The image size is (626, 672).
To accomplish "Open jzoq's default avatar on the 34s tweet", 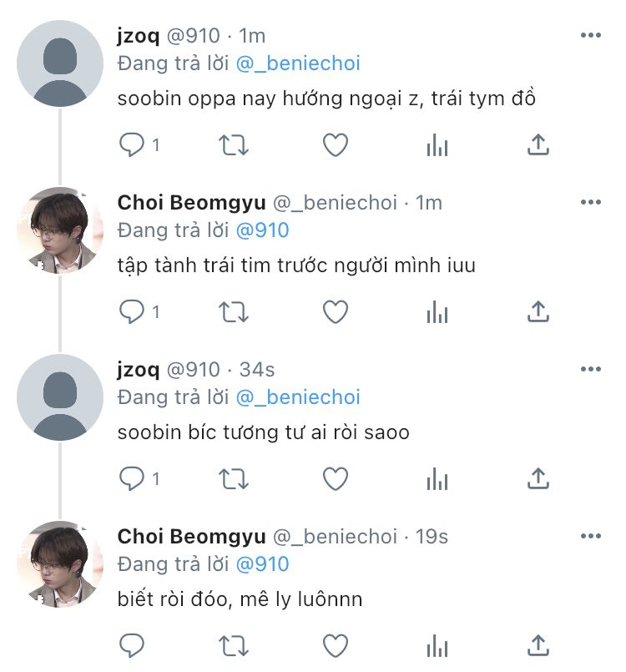I will coord(60,397).
